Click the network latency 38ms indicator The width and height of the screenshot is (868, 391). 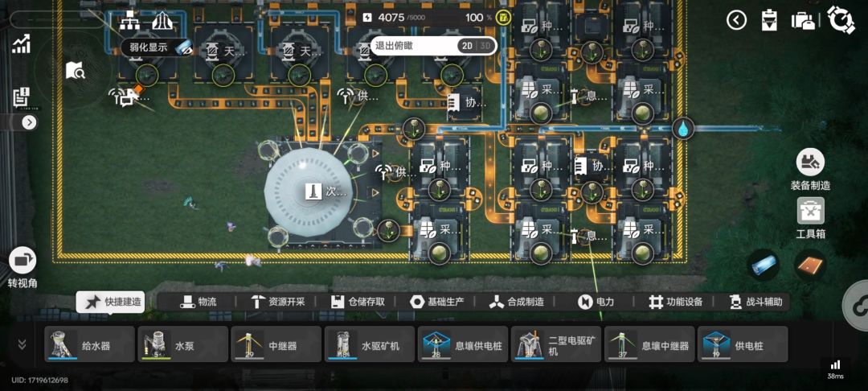pos(835,369)
